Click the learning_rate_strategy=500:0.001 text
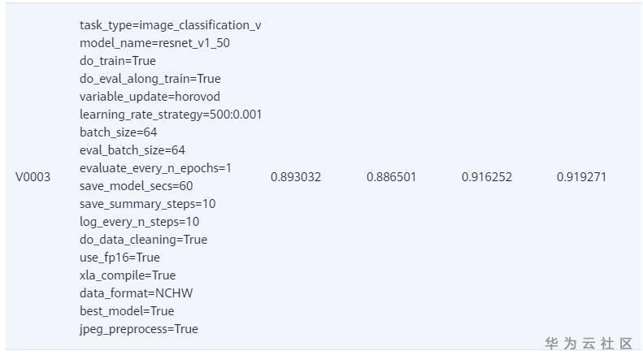 [x=170, y=115]
